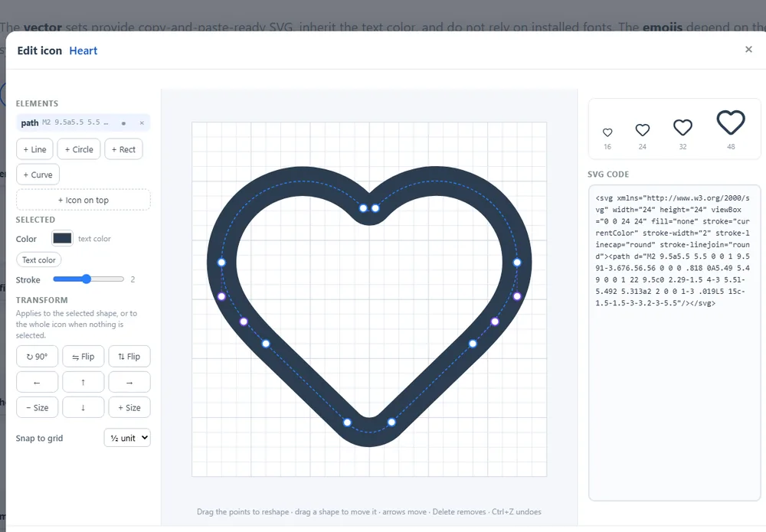Click the ELEMENTS section heading
The width and height of the screenshot is (766, 532).
click(37, 103)
